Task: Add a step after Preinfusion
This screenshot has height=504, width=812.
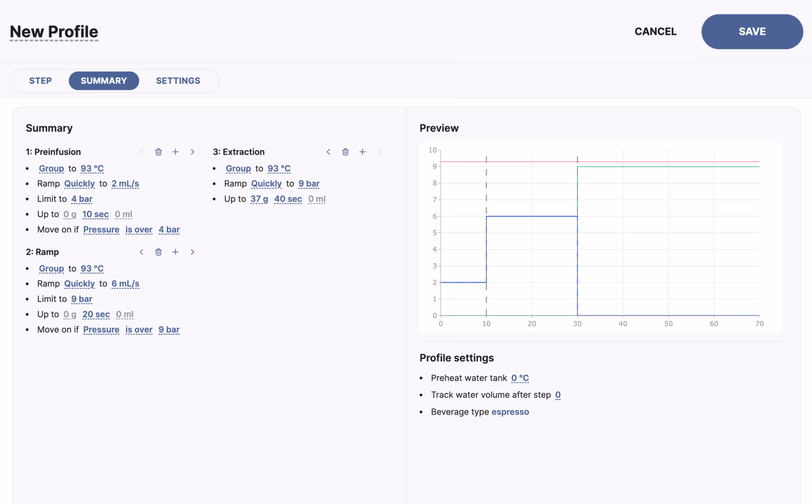Action: (176, 152)
